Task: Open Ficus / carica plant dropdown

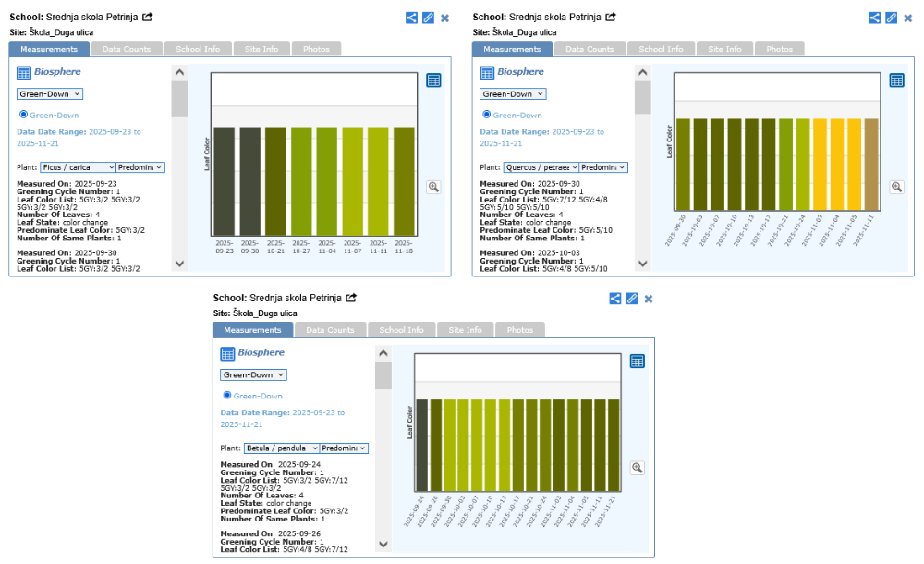Action: (78, 167)
